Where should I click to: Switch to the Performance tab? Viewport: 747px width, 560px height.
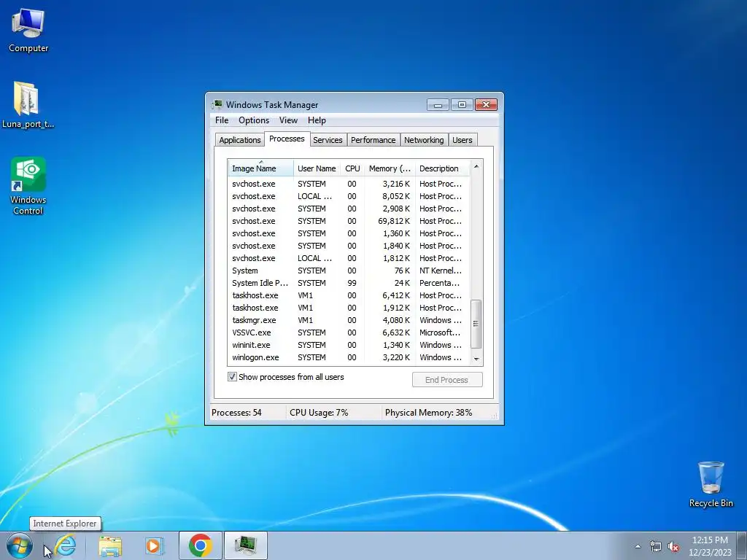tap(373, 140)
